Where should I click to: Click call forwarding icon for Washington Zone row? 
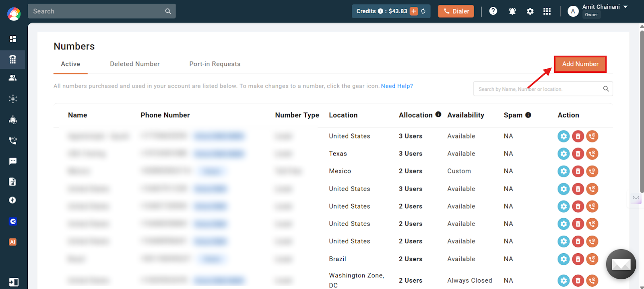(592, 281)
